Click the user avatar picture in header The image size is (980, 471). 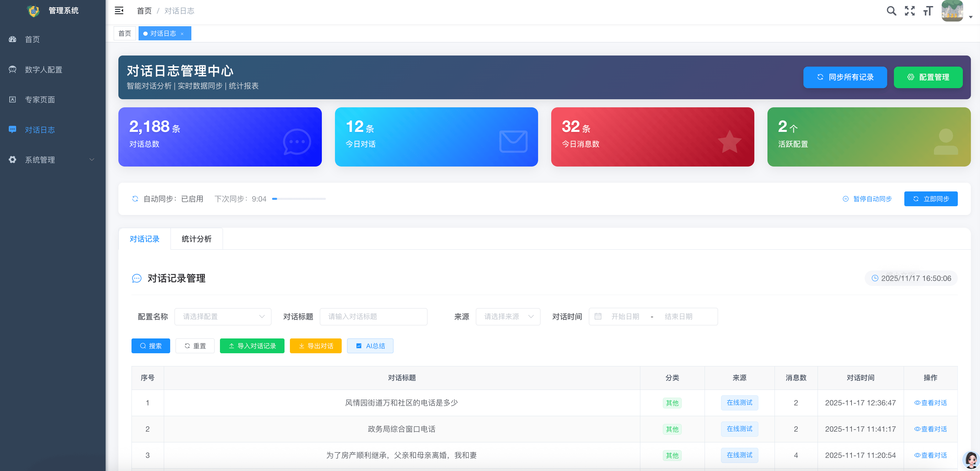pyautogui.click(x=952, y=11)
